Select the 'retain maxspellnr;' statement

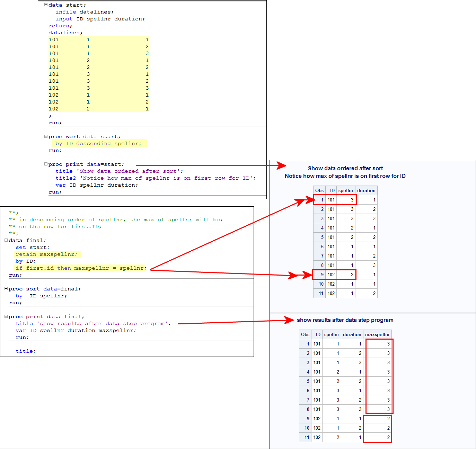click(46, 254)
